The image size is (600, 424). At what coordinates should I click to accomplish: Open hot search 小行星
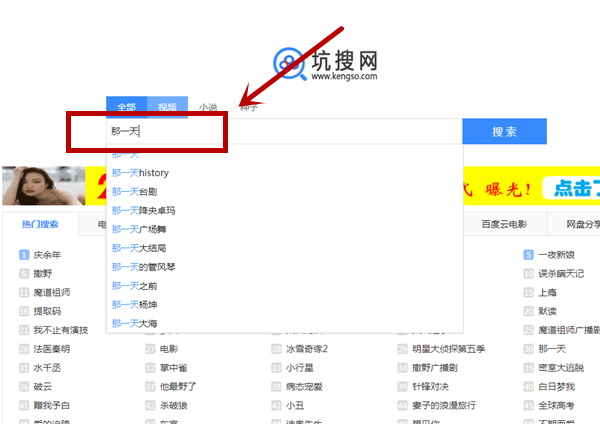pos(300,368)
